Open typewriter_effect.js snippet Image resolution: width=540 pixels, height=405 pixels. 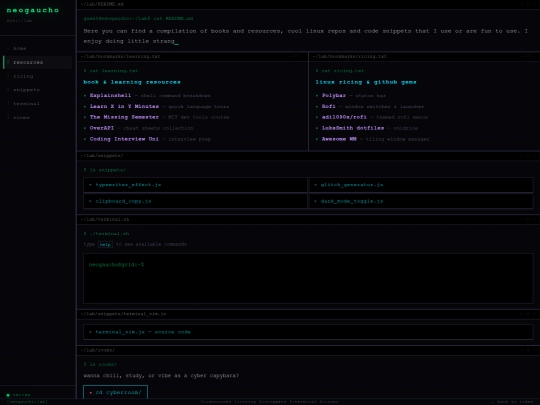pyautogui.click(x=195, y=185)
